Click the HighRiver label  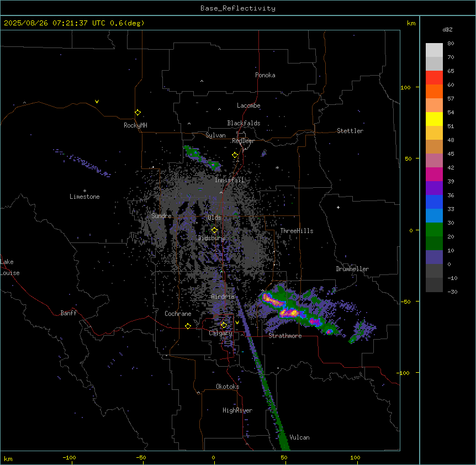coord(237,410)
